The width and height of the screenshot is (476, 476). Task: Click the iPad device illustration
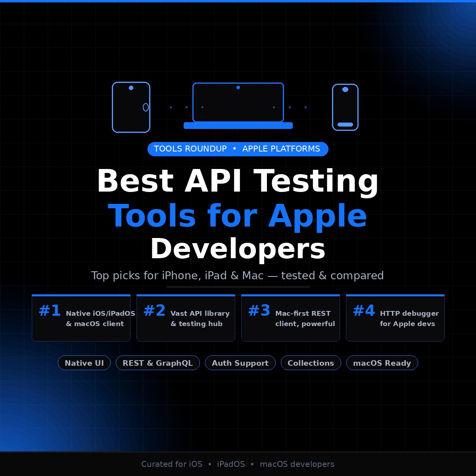131,107
